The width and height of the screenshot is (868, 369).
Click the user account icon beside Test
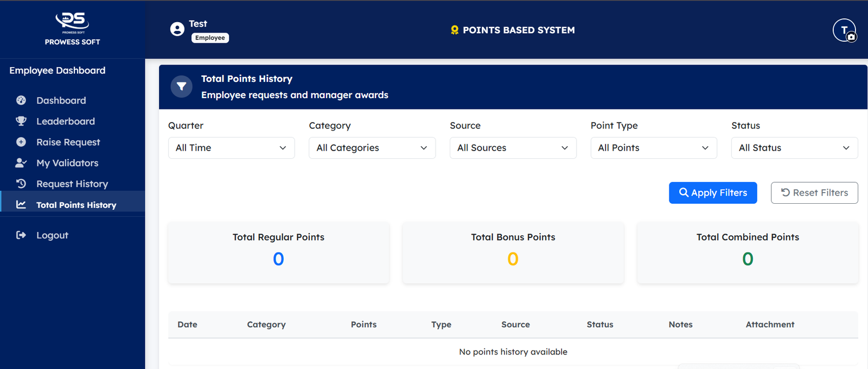(x=177, y=29)
